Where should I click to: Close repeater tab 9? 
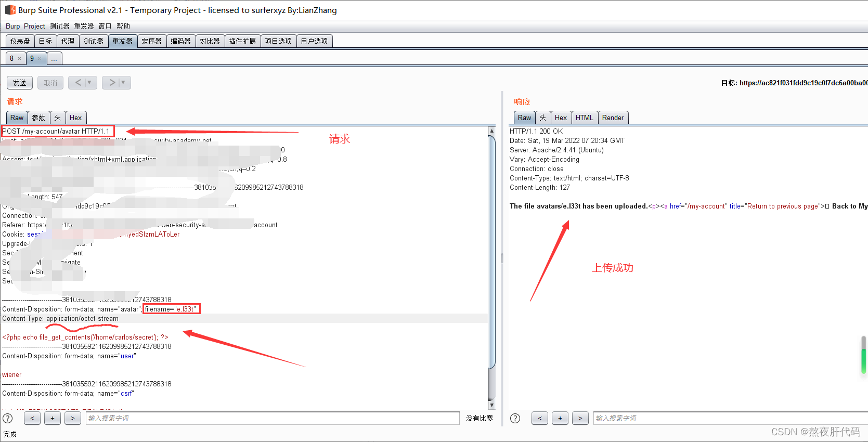(40, 59)
